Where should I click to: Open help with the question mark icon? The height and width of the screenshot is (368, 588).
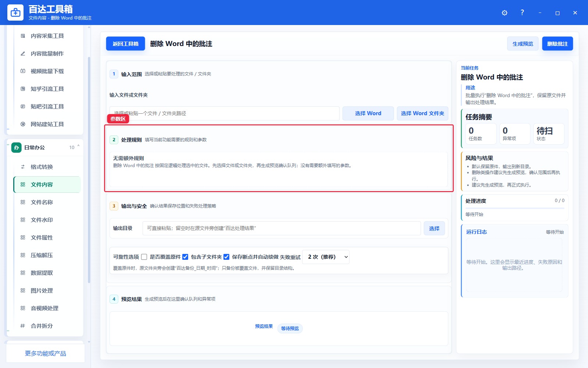coord(522,13)
